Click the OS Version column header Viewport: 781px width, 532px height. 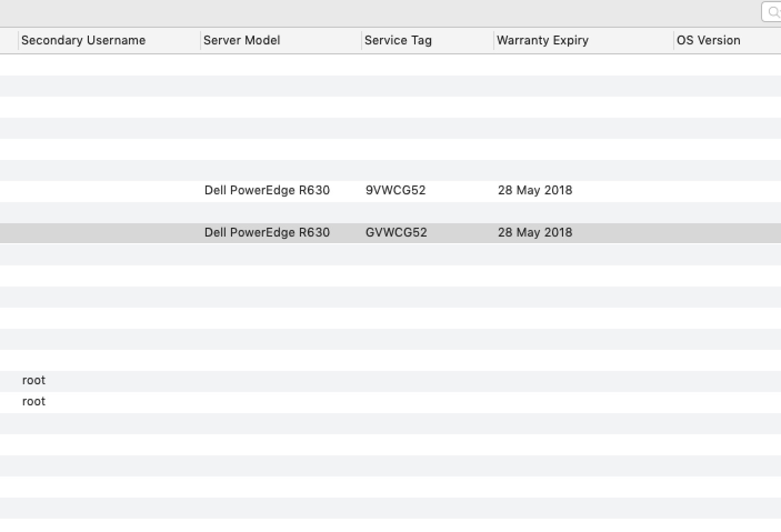pyautogui.click(x=708, y=41)
